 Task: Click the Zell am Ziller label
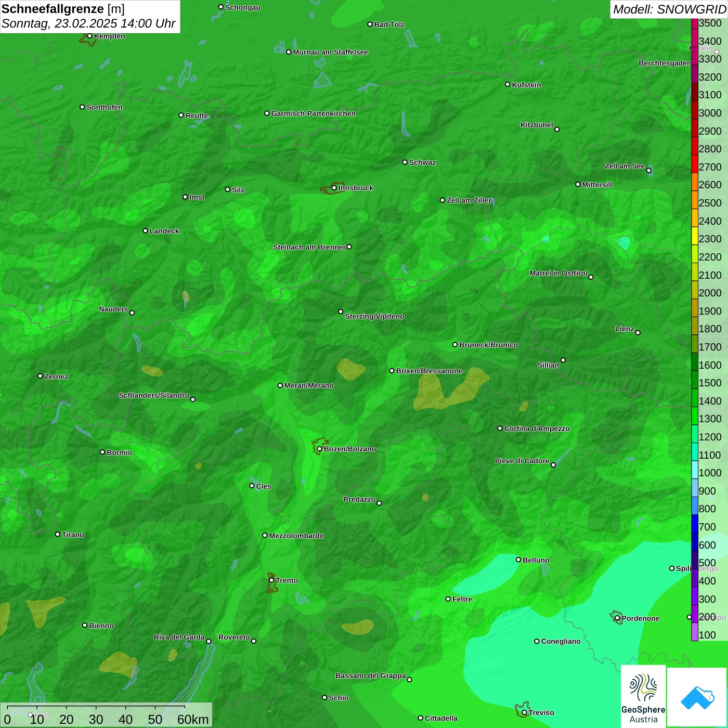[469, 200]
